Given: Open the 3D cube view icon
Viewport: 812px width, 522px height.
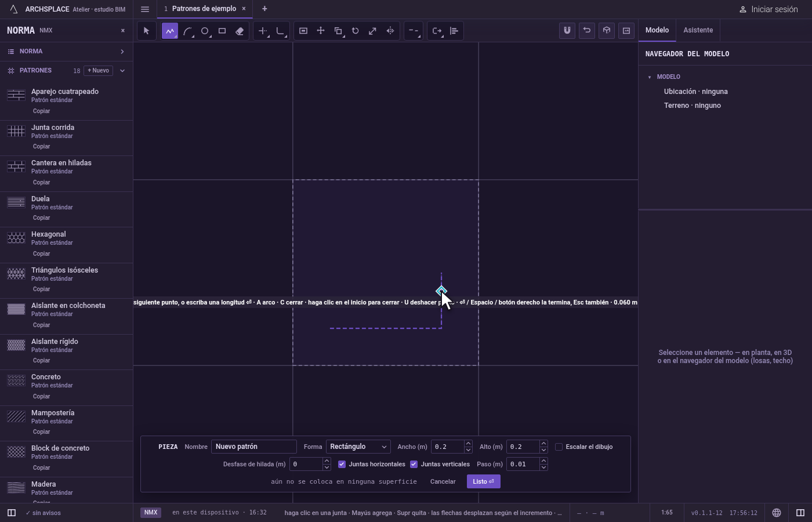Looking at the screenshot, I should [x=607, y=31].
